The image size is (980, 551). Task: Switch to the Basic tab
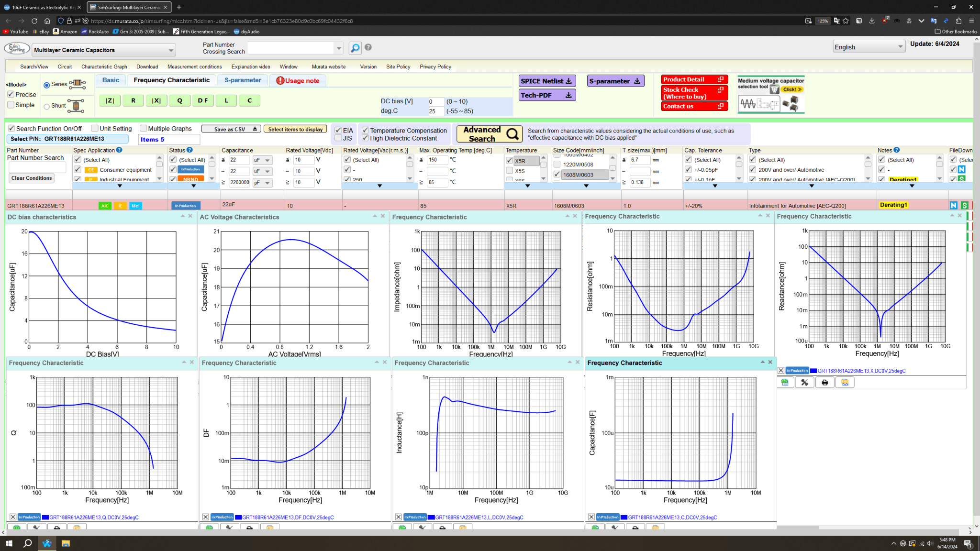[x=111, y=80]
